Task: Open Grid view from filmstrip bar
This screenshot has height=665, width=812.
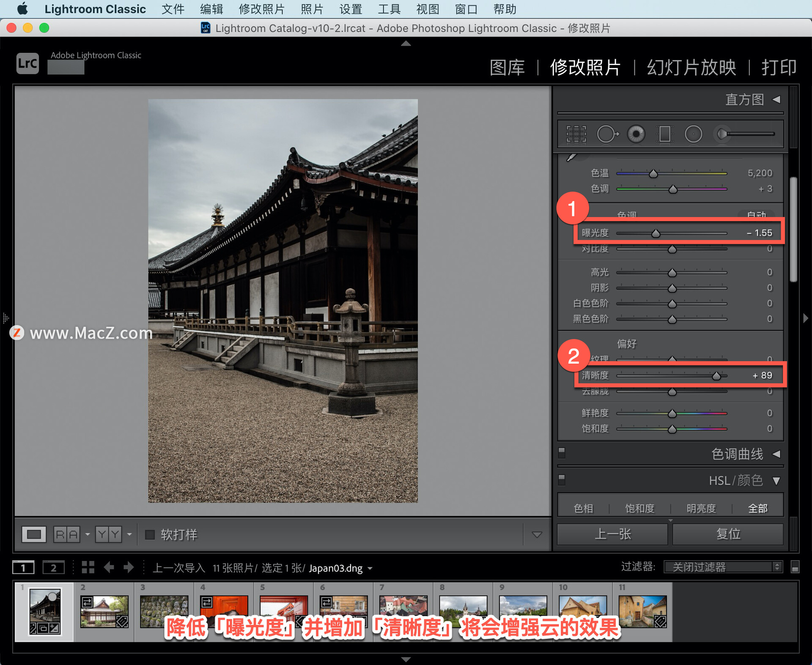Action: [88, 567]
